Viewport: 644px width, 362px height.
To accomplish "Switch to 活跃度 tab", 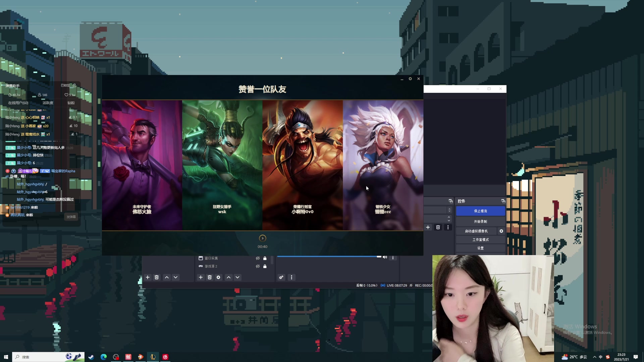I will 48,103.
